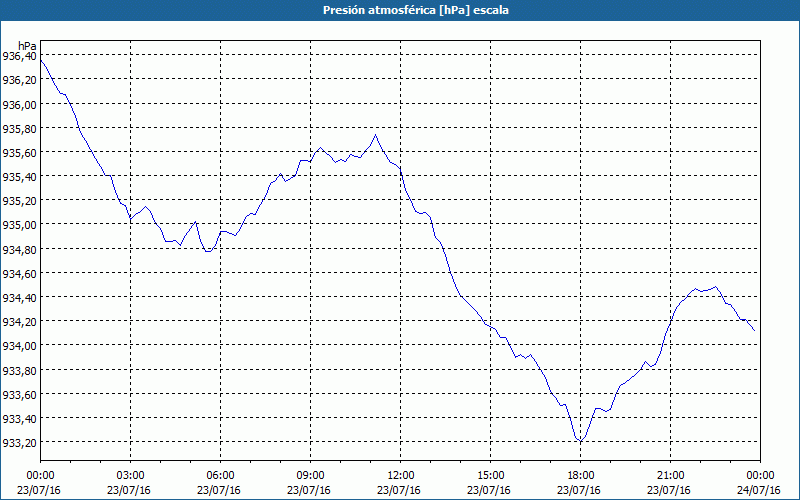Click the 935,40 axis value

coord(19,177)
